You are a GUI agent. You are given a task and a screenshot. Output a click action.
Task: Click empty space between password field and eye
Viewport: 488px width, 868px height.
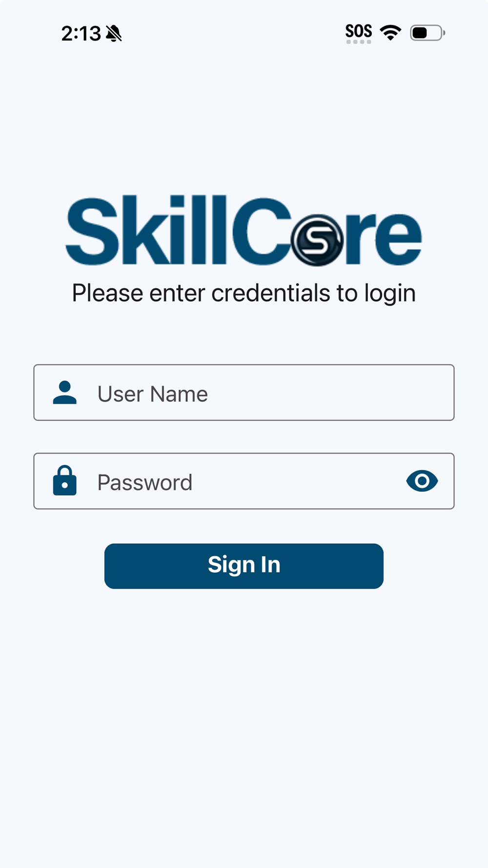click(298, 481)
